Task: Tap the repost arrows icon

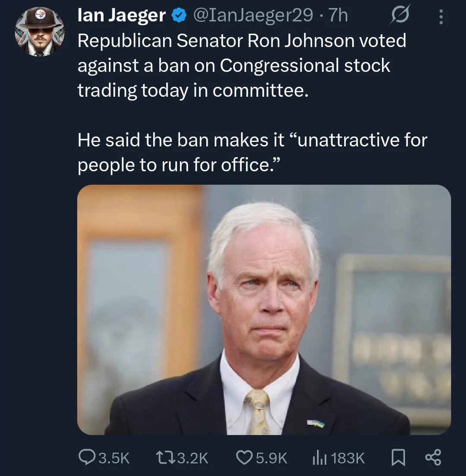Action: tap(165, 457)
